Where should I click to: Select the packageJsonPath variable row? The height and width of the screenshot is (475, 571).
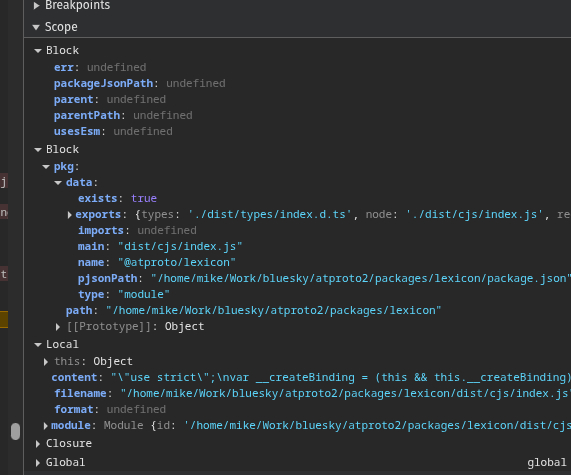(x=139, y=83)
